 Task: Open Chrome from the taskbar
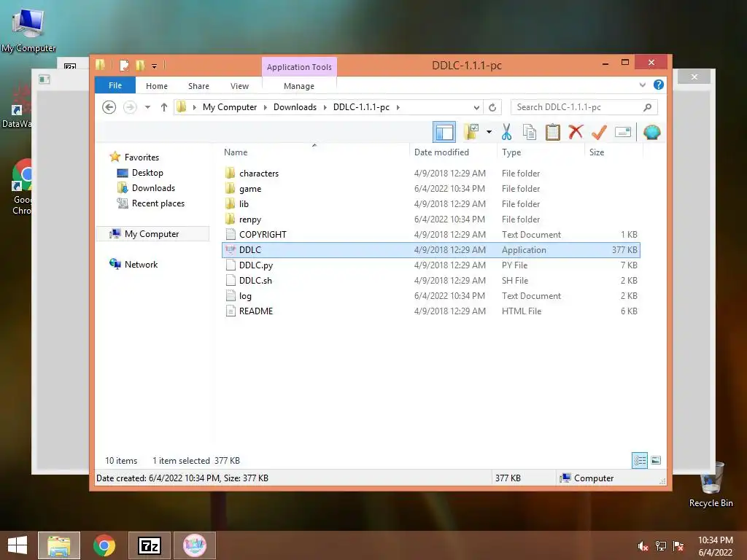click(104, 545)
